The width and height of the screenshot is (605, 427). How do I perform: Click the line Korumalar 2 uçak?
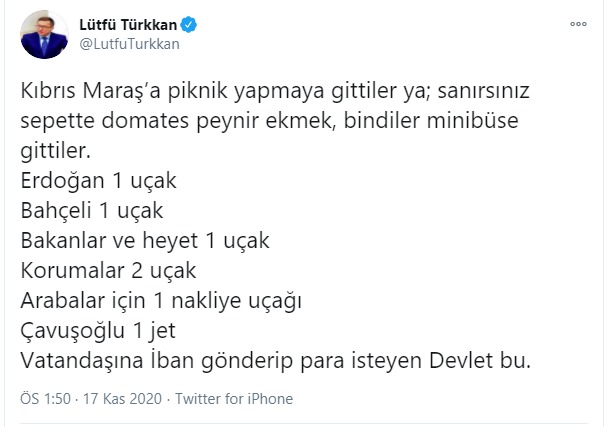109,270
